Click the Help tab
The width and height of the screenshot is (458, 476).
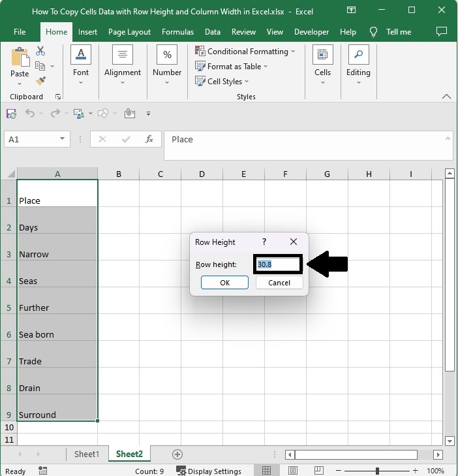point(348,31)
